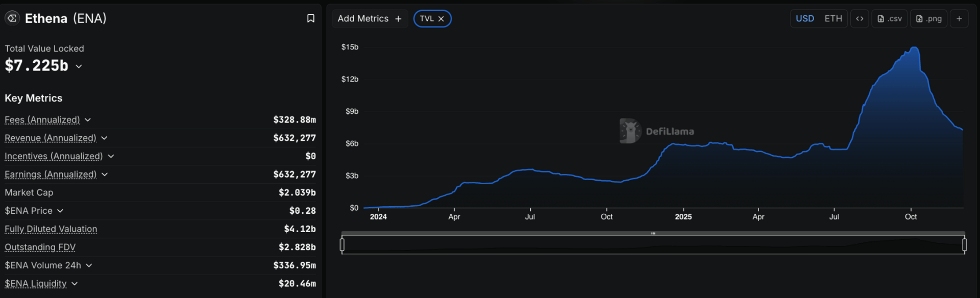Viewport: 980px width, 298px height.
Task: Open the embed code icon button
Action: (860, 19)
